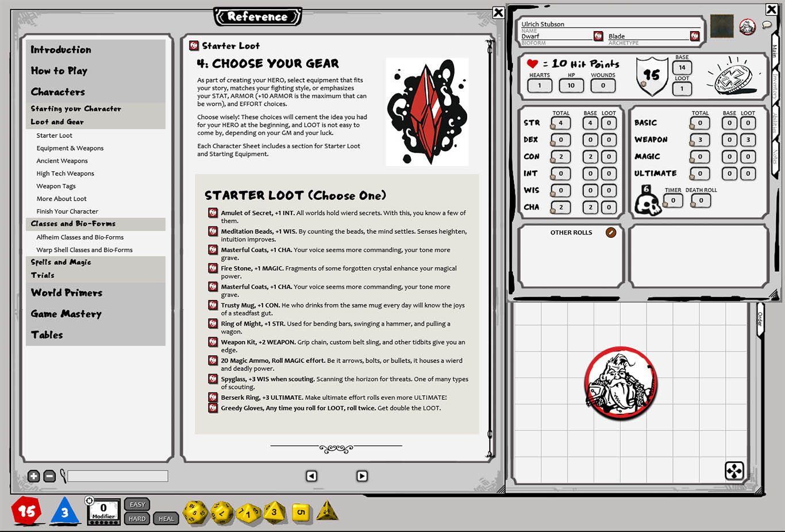Expand the Spells and Magic section

61,262
